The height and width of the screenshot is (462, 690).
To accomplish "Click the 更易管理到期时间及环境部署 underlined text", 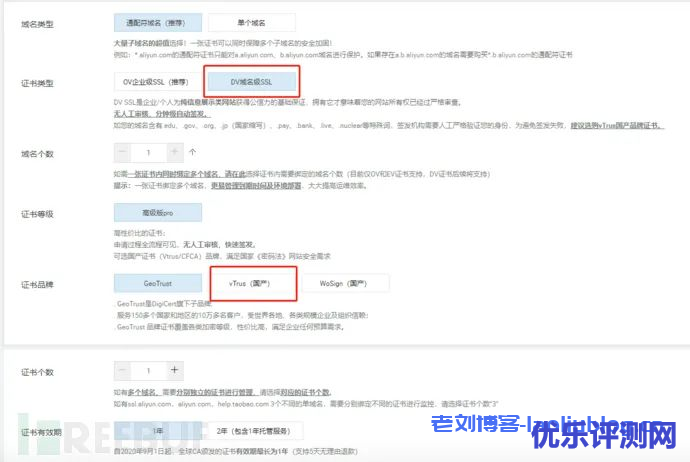I will click(x=256, y=186).
